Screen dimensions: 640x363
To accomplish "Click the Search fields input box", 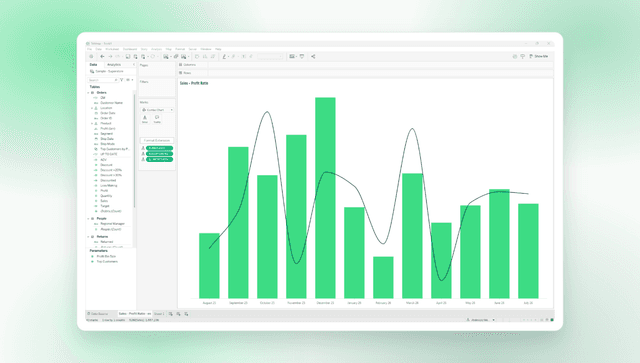I will (103, 80).
